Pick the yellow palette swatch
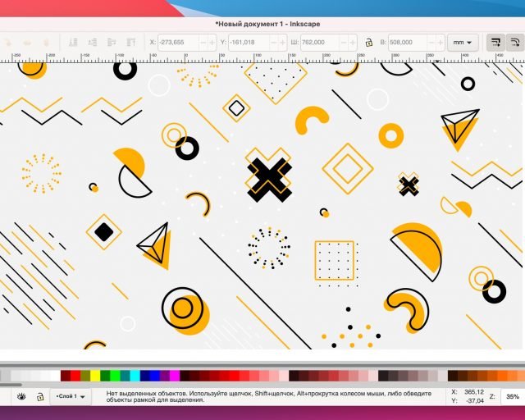The height and width of the screenshot is (420, 525). 95,376
